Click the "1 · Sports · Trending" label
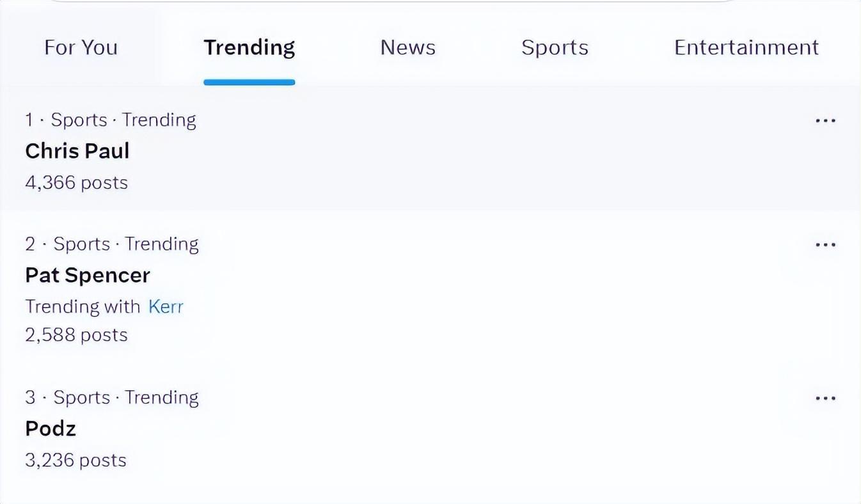The width and height of the screenshot is (861, 504). tap(110, 120)
